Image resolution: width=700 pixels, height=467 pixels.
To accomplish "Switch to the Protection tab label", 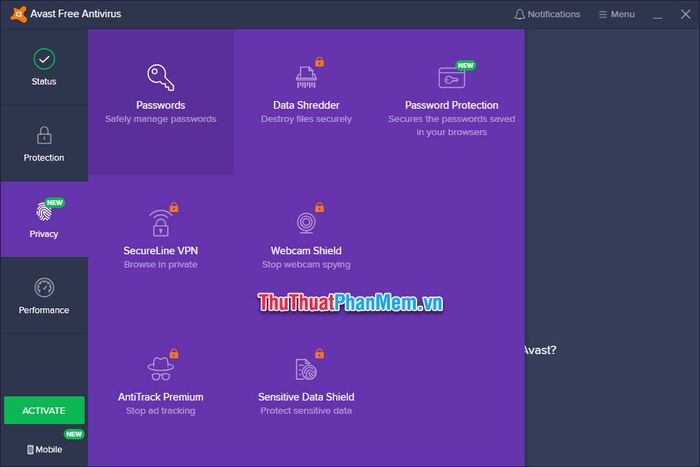I will click(44, 158).
